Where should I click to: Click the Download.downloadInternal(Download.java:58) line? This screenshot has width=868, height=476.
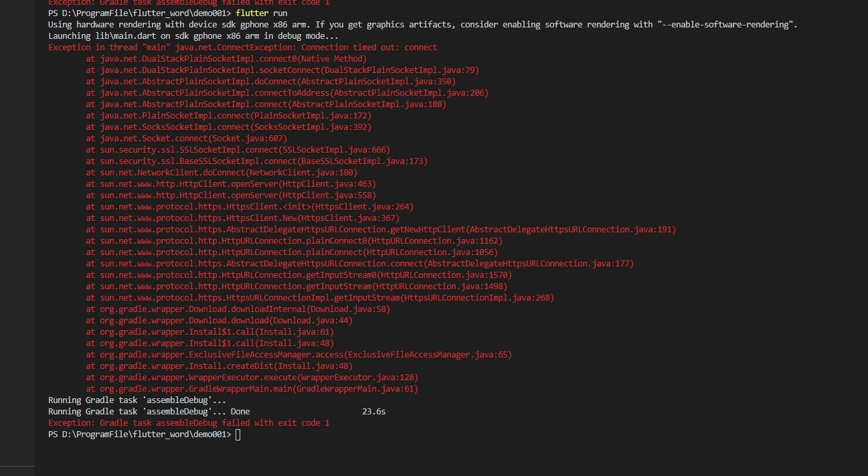[x=238, y=309]
